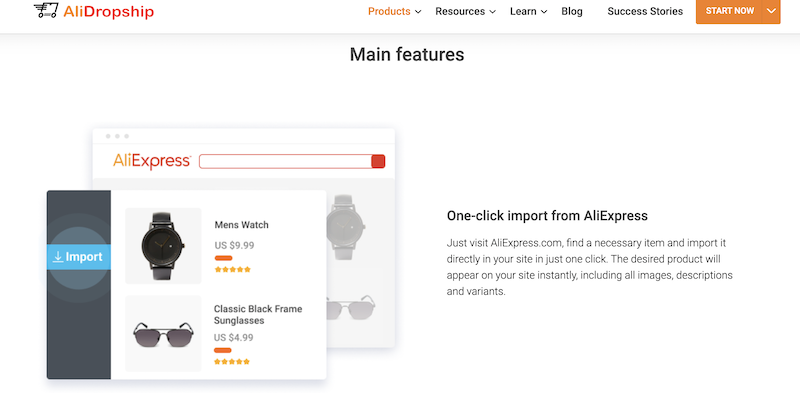Open the Blog menu item
Image resolution: width=800 pixels, height=393 pixels.
[572, 11]
